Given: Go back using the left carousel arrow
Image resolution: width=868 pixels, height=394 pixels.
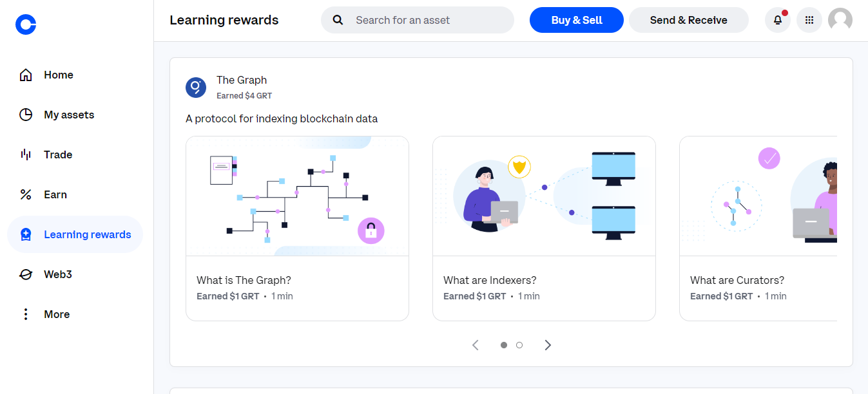Looking at the screenshot, I should pos(476,345).
